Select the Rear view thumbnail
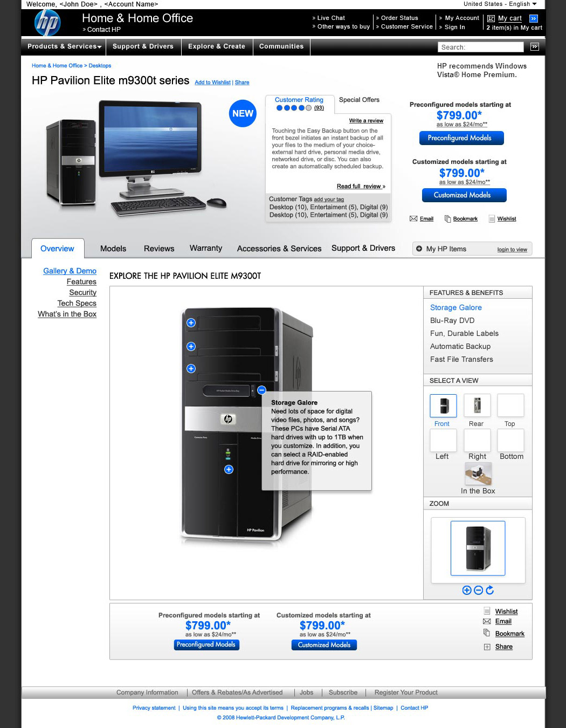Viewport: 566px width, 728px height. (x=477, y=406)
